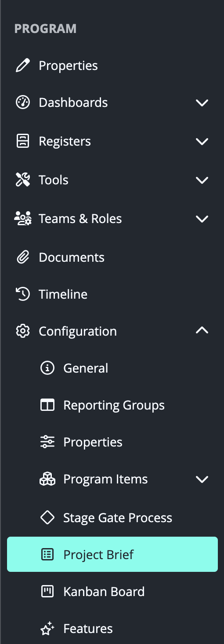This screenshot has height=644, width=224.
Task: Click the Features sparkle star icon
Action: pyautogui.click(x=47, y=629)
